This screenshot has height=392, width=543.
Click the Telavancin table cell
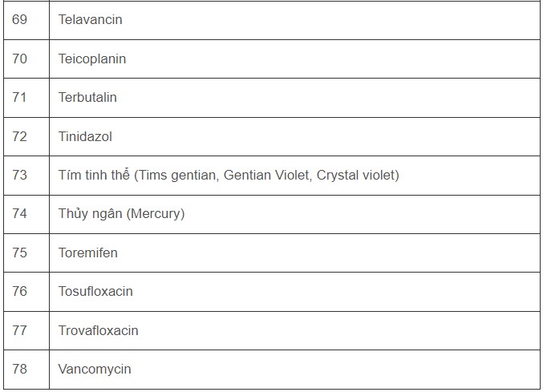coord(91,19)
